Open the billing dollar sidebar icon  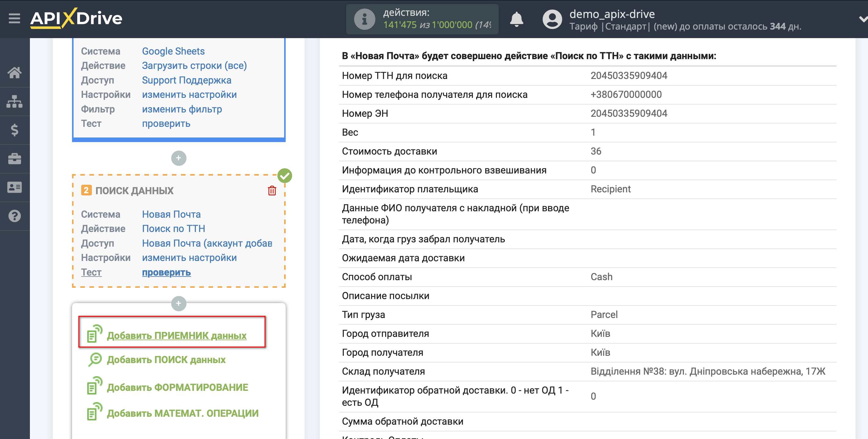click(x=14, y=130)
